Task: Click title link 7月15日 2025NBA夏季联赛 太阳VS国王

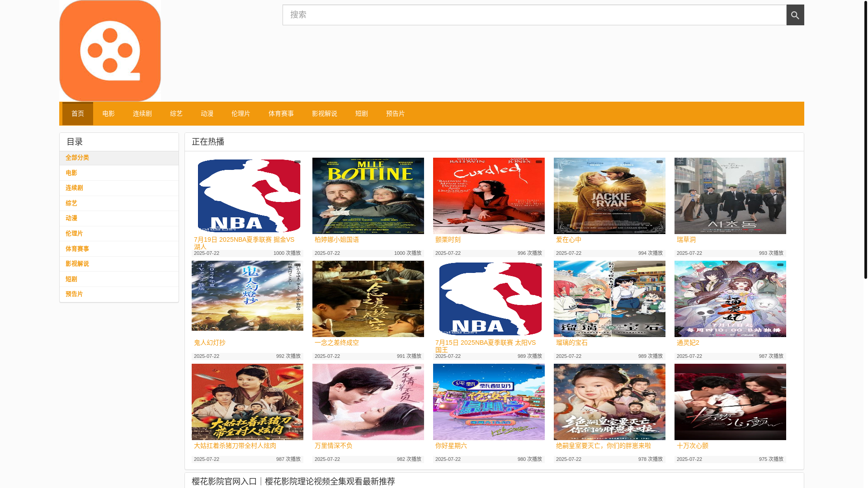Action: click(x=486, y=346)
